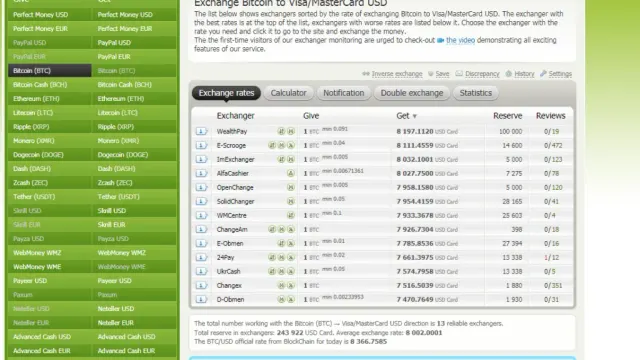The width and height of the screenshot is (640, 360).
Task: Open info icon for WealthPay exchanger
Action: point(201,131)
